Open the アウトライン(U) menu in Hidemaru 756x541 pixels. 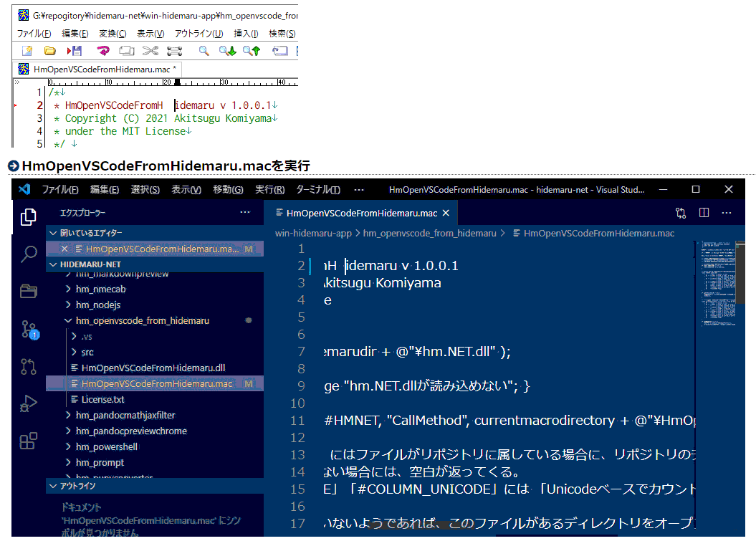(198, 33)
